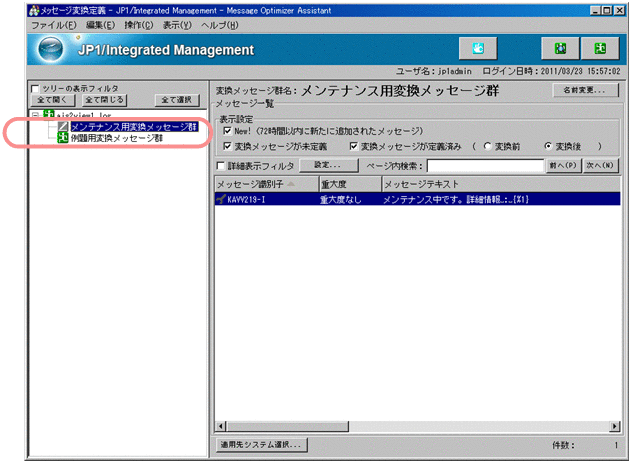Viewport: 632px width, 464px height.
Task: Collapse the root tree node expander
Action: coord(36,116)
